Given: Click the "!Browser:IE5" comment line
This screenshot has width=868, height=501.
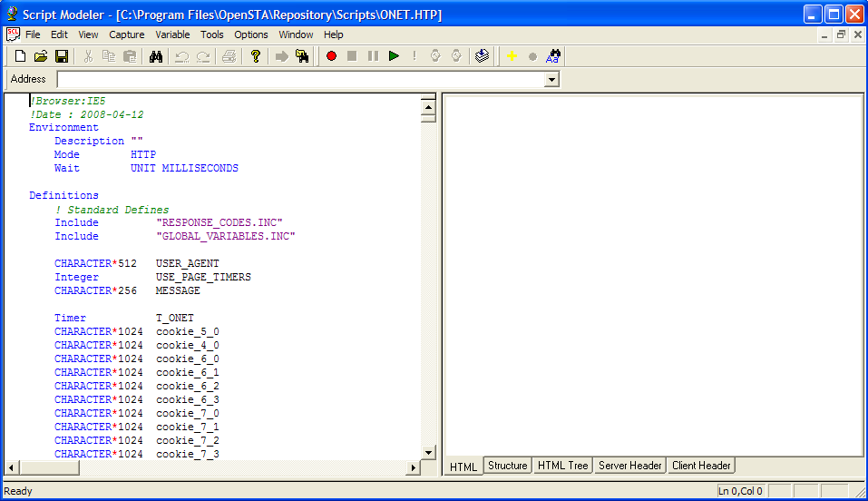Looking at the screenshot, I should pos(67,101).
